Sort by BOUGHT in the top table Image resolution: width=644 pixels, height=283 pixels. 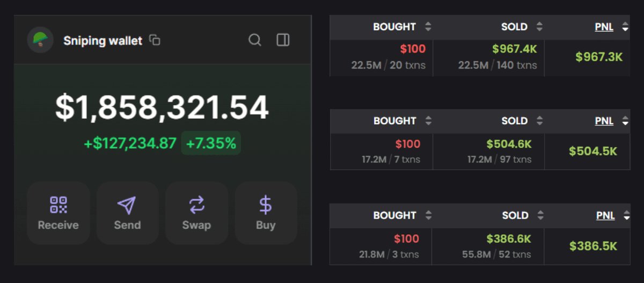pyautogui.click(x=428, y=27)
